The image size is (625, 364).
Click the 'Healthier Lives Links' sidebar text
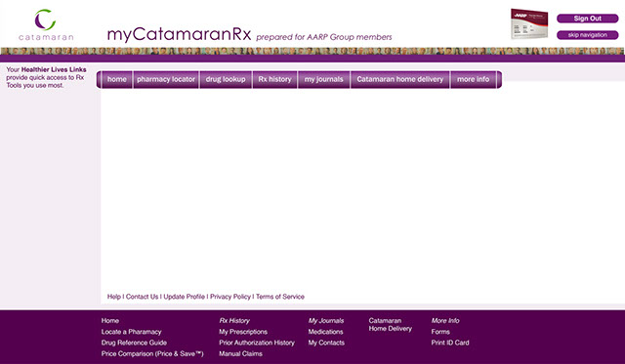pos(54,69)
